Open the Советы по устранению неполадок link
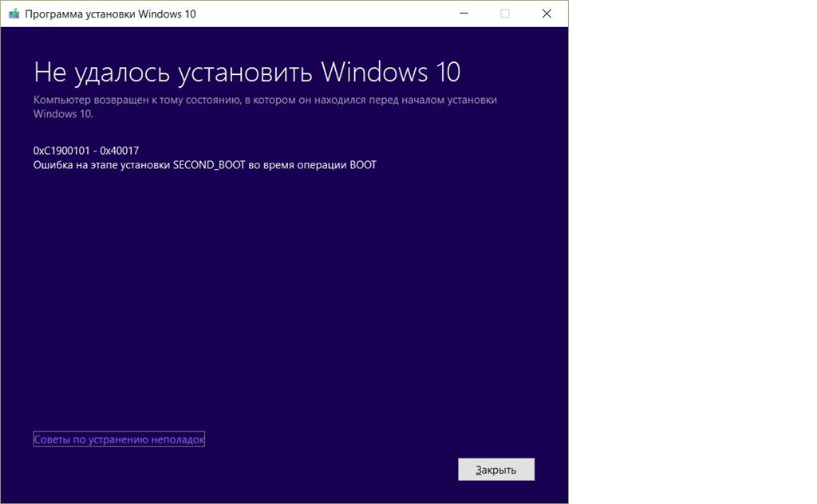This screenshot has height=504, width=817. (x=119, y=439)
